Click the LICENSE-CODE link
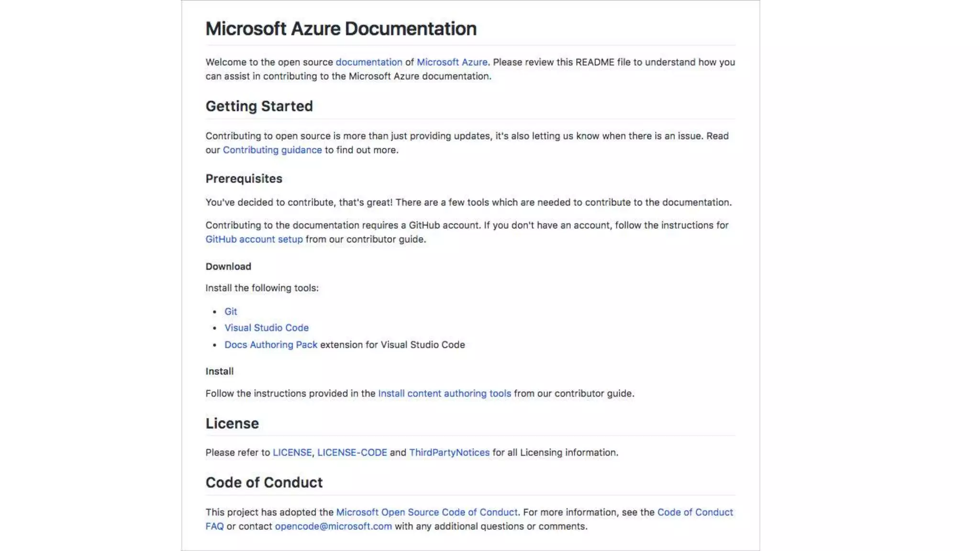The image size is (980, 551). click(x=352, y=452)
